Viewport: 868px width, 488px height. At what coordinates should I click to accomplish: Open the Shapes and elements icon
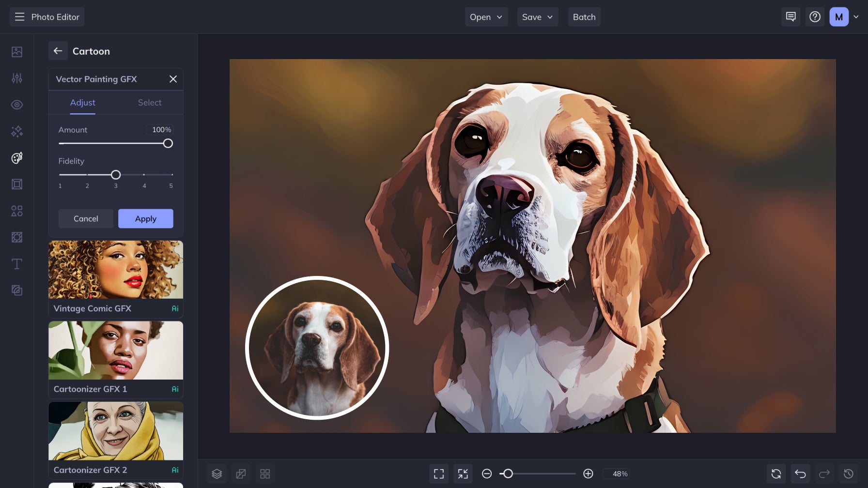point(16,211)
